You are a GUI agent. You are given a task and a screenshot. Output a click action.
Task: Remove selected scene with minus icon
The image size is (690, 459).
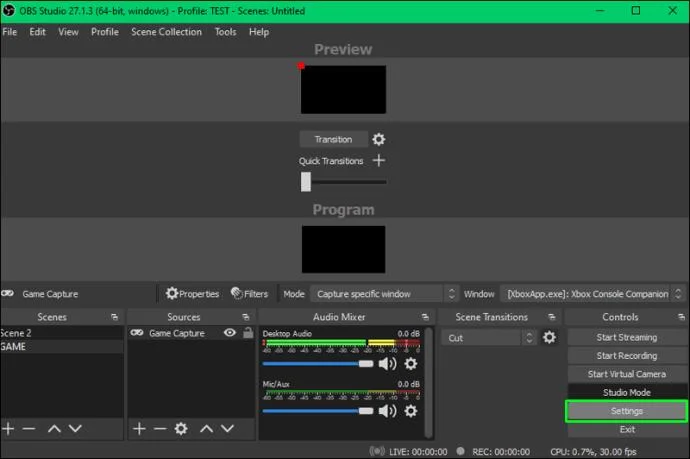(29, 428)
